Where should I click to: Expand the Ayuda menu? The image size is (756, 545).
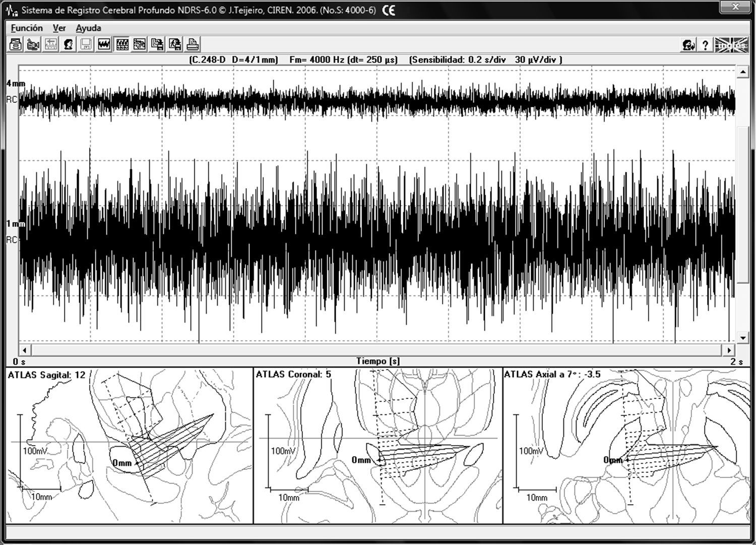pyautogui.click(x=88, y=28)
